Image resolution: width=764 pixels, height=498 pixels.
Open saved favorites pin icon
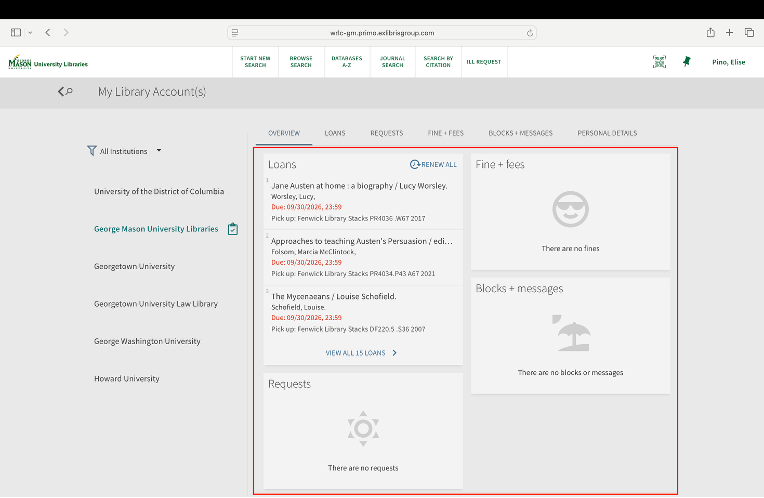(687, 62)
